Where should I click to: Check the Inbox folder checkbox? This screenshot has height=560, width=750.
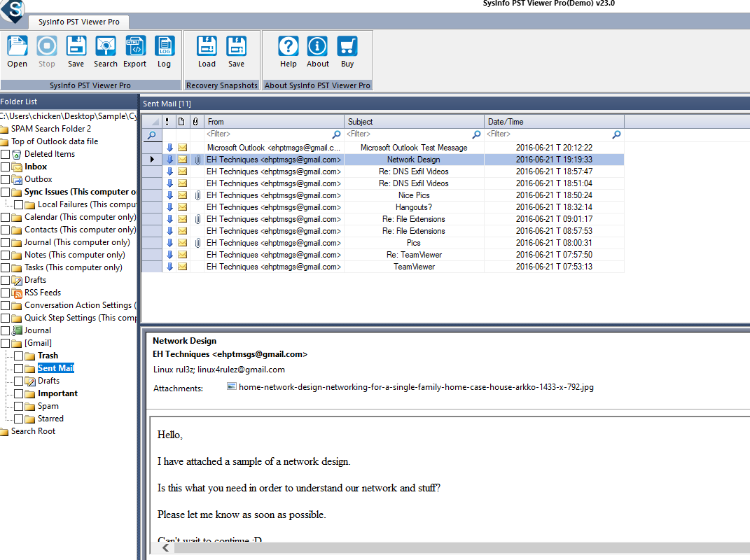(x=6, y=167)
